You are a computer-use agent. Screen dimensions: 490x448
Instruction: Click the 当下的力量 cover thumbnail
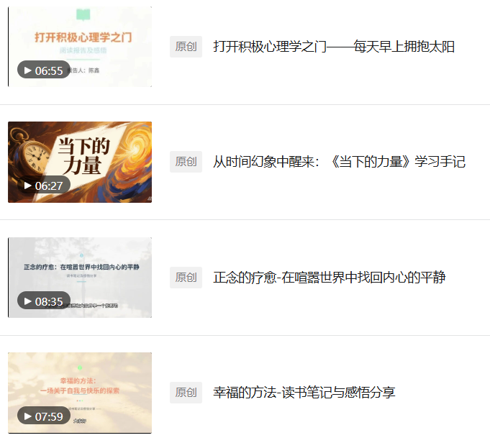coord(80,162)
